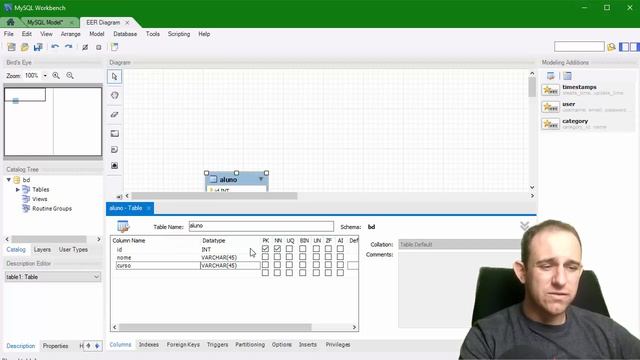
Task: Open the Properties tab
Action: click(x=56, y=346)
